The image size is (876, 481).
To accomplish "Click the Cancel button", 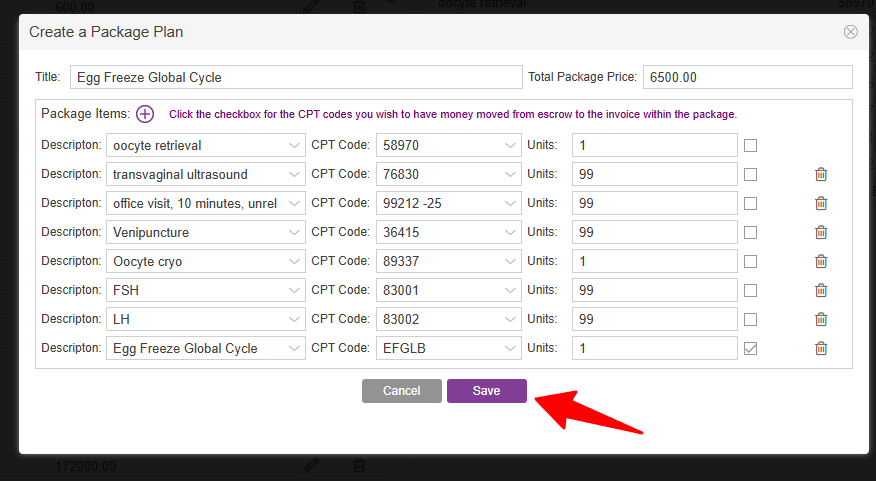I will click(x=401, y=391).
